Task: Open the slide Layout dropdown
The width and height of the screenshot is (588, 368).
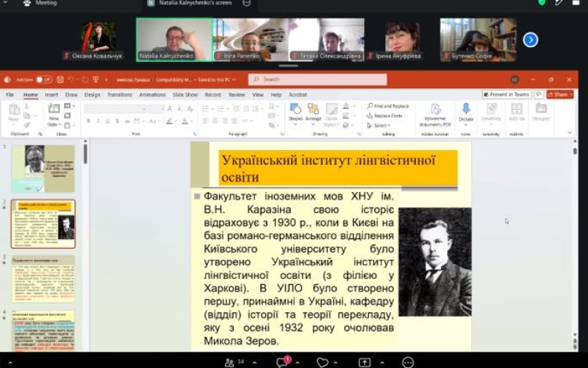Action: [69, 106]
